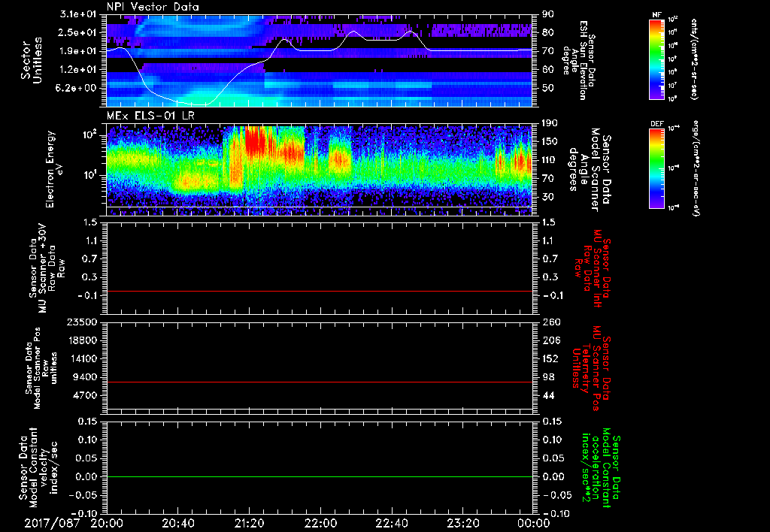Image resolution: width=770 pixels, height=532 pixels.
Task: Click the "4700" scanner position tick value
Action: point(86,395)
